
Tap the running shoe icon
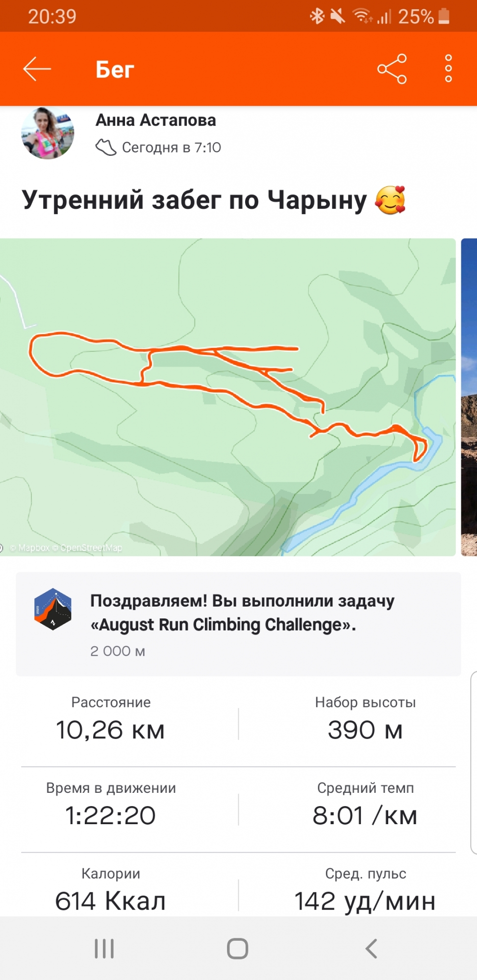click(105, 147)
